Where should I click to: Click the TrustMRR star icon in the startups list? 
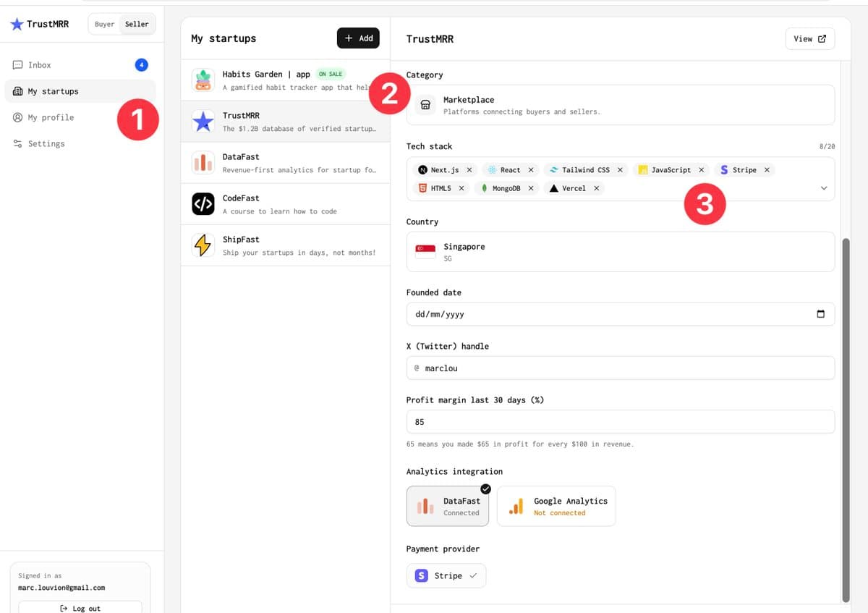[203, 121]
